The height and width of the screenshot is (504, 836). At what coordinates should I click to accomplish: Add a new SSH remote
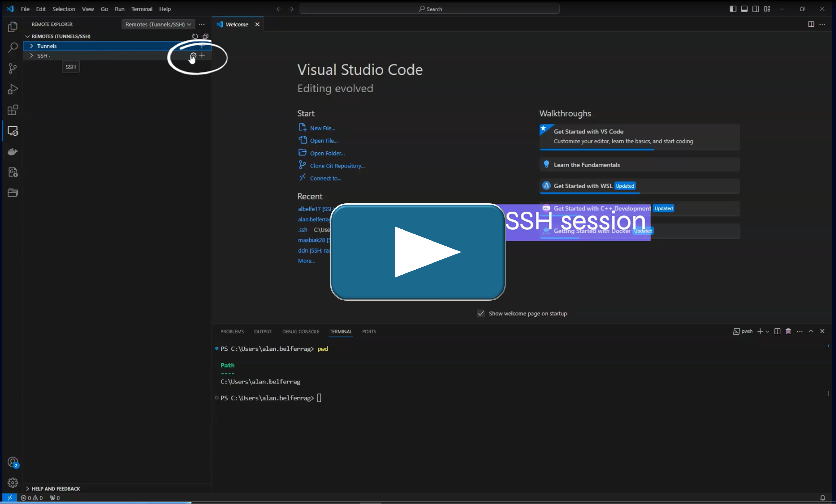coord(202,55)
